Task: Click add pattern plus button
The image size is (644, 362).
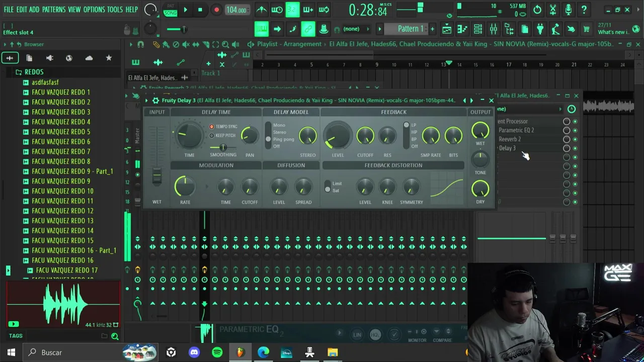Action: 432,29
